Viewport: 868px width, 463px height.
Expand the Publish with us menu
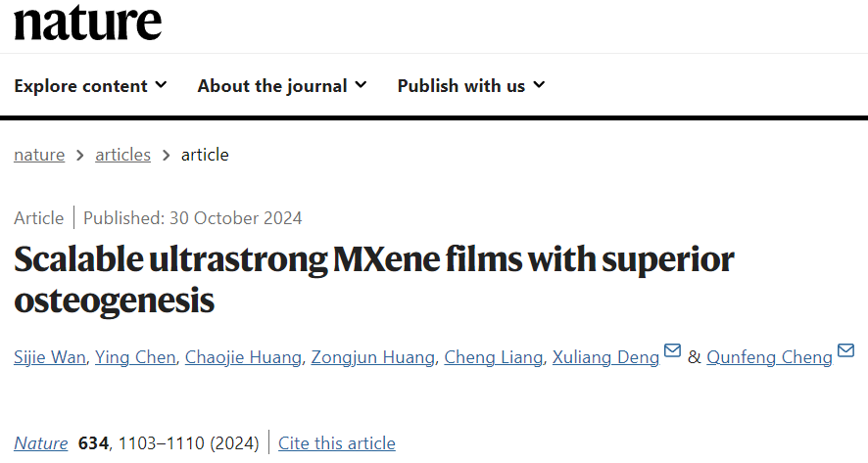[x=470, y=86]
